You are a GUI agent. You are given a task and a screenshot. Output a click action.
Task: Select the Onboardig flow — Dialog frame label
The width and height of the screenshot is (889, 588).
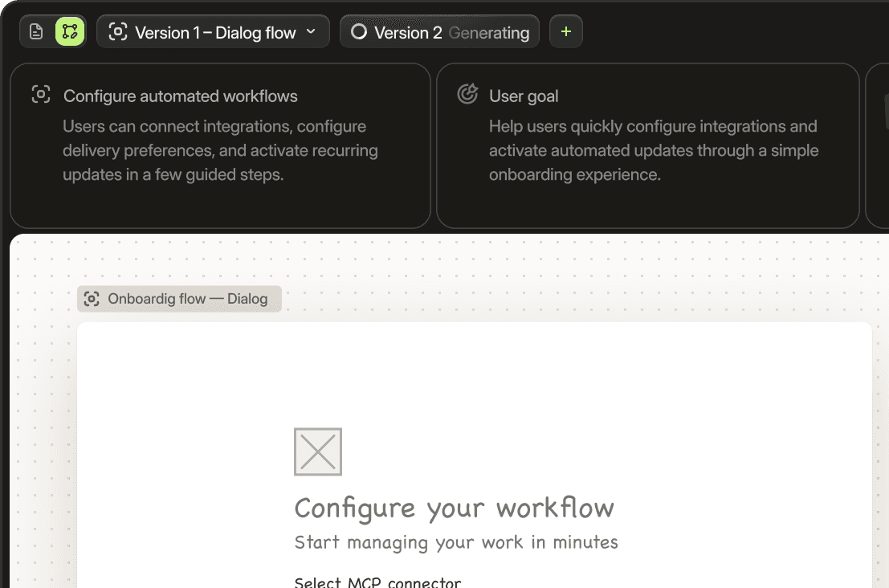(x=179, y=299)
